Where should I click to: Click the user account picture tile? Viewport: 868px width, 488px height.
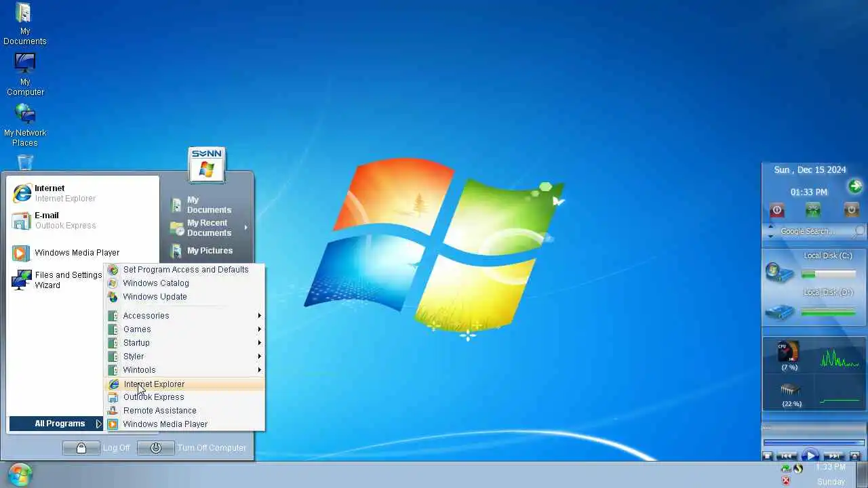click(x=207, y=165)
